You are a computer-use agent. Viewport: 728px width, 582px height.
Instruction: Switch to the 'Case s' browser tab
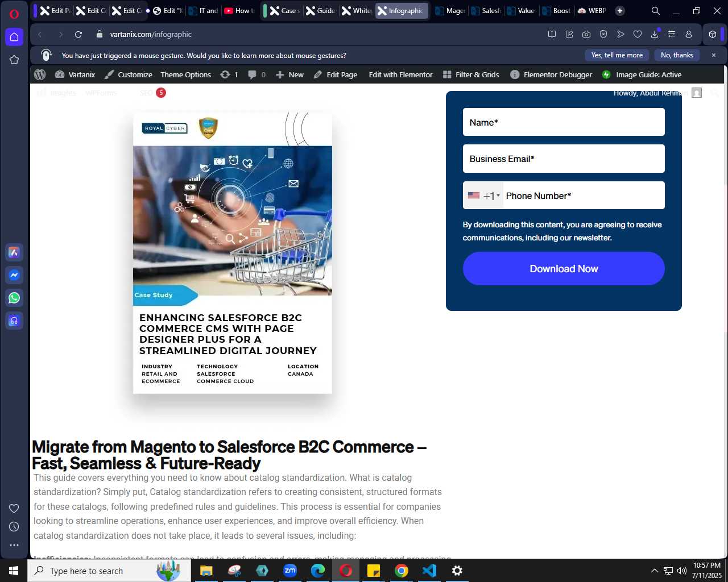[286, 11]
